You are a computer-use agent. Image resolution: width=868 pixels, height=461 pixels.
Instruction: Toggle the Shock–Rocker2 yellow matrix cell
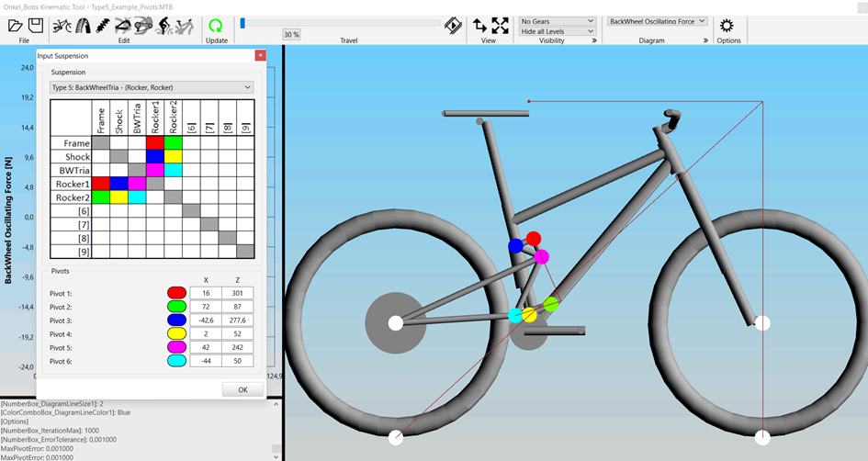tap(172, 157)
